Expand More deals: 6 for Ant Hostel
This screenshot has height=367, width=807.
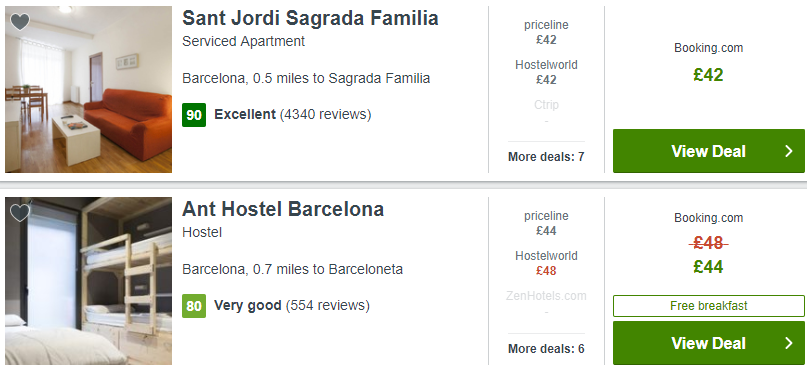pyautogui.click(x=546, y=348)
